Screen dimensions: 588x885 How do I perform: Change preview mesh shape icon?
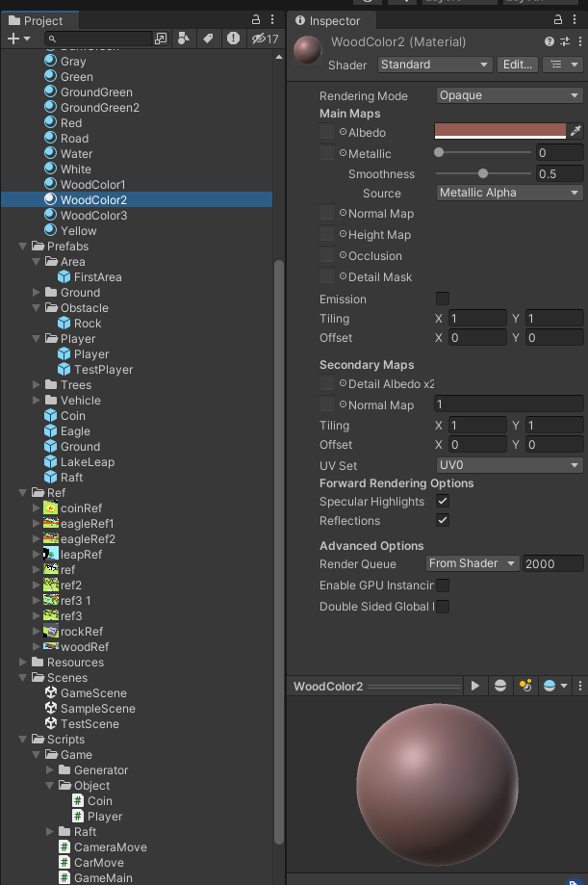tap(500, 686)
